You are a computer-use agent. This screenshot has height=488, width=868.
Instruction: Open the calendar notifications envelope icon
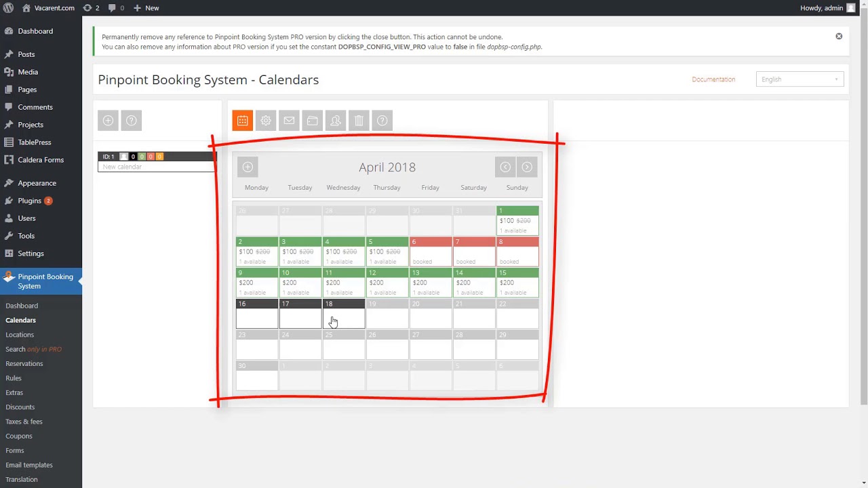coord(289,121)
